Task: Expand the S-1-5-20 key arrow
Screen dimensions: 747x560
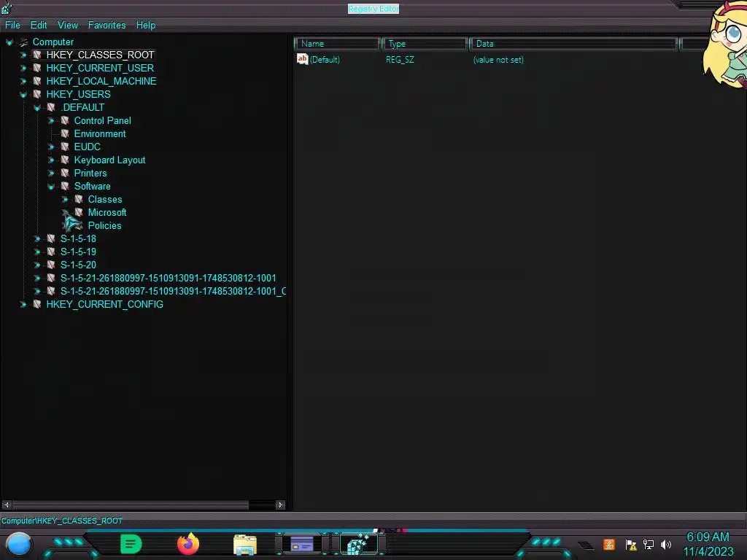Action: point(37,265)
